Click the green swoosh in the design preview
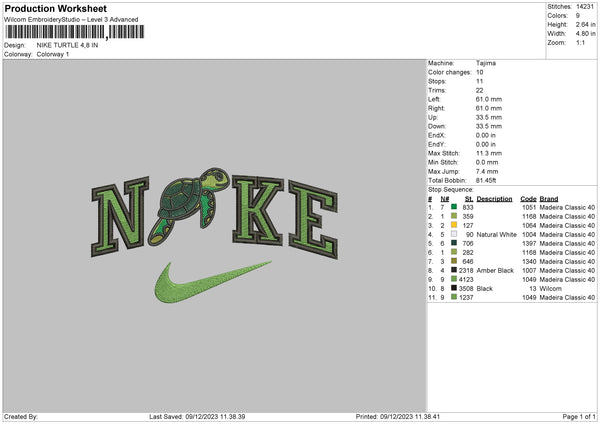 (x=213, y=282)
